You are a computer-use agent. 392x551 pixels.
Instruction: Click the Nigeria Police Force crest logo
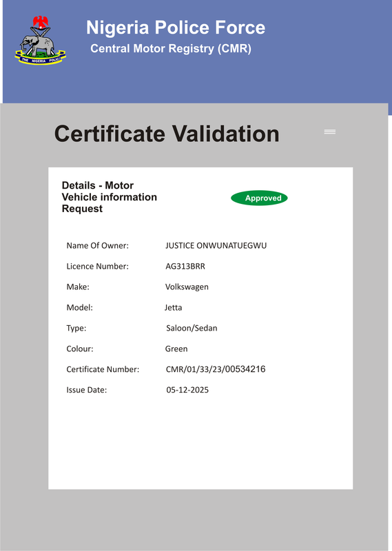pyautogui.click(x=41, y=40)
